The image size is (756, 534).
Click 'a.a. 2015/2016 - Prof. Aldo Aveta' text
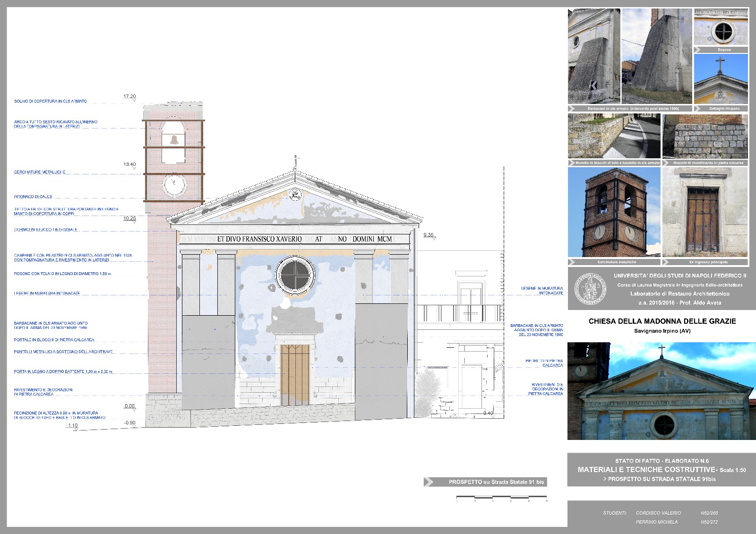tap(680, 302)
